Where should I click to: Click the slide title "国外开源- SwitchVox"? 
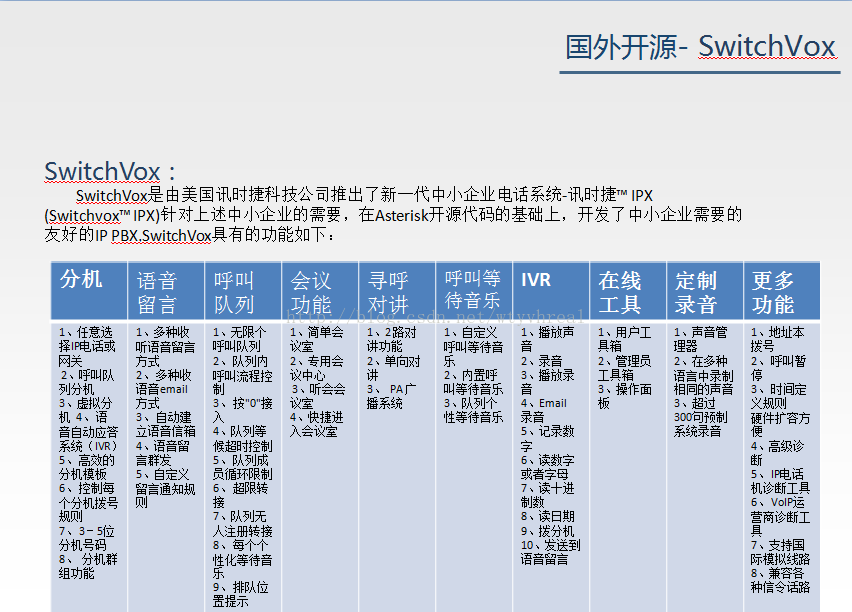point(700,47)
